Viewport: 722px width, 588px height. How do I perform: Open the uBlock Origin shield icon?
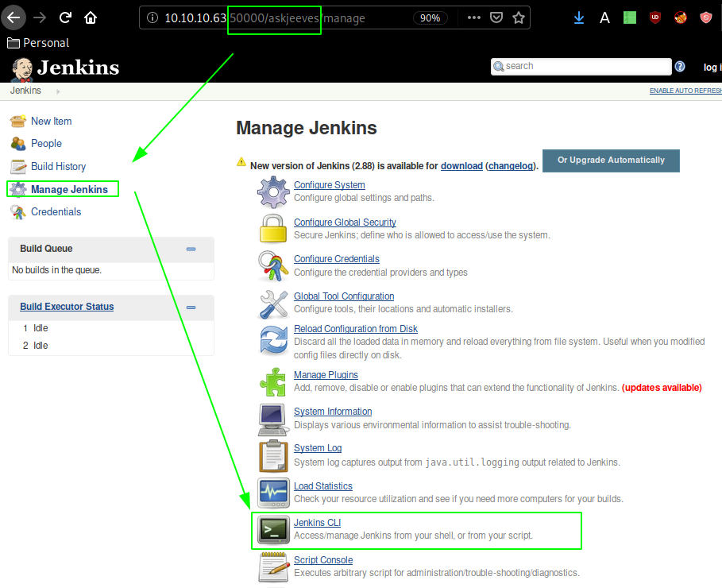(x=654, y=17)
